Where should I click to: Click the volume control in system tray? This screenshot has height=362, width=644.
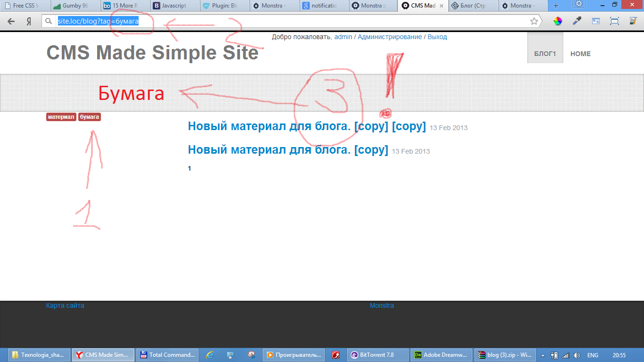pos(577,354)
